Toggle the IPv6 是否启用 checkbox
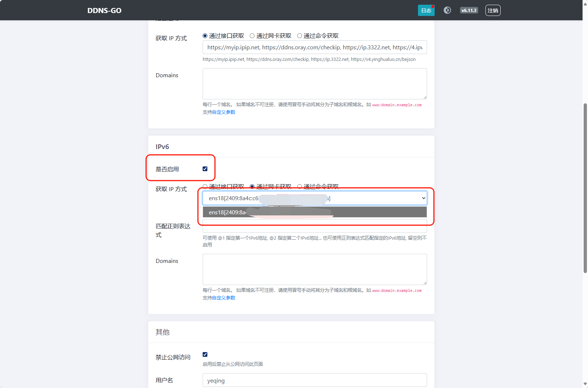The width and height of the screenshot is (588, 388). pyautogui.click(x=205, y=169)
